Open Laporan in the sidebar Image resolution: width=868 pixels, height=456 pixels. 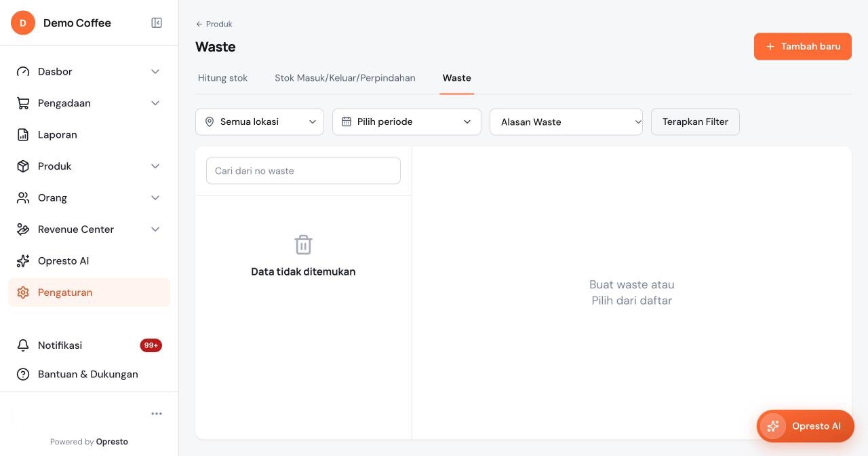tap(90, 135)
